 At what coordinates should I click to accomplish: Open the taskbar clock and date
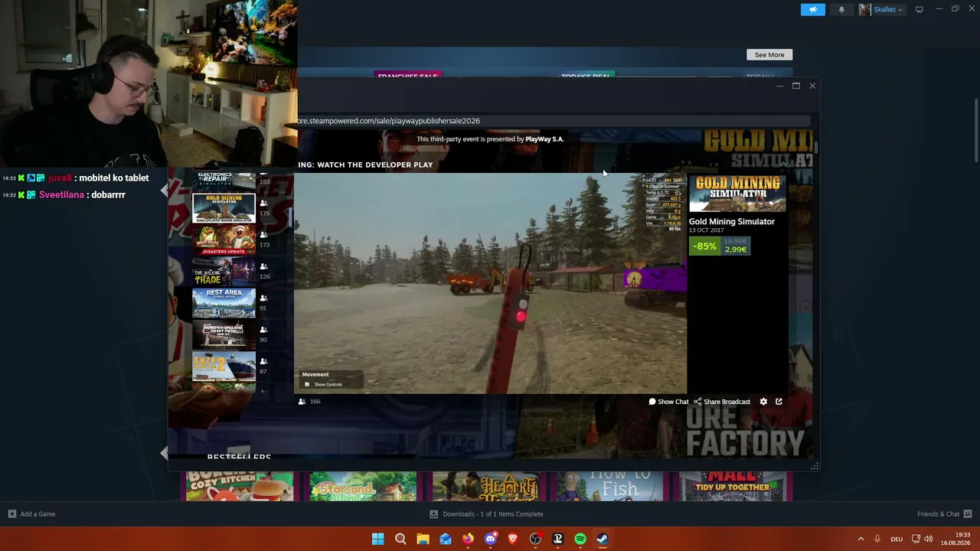[x=955, y=540]
